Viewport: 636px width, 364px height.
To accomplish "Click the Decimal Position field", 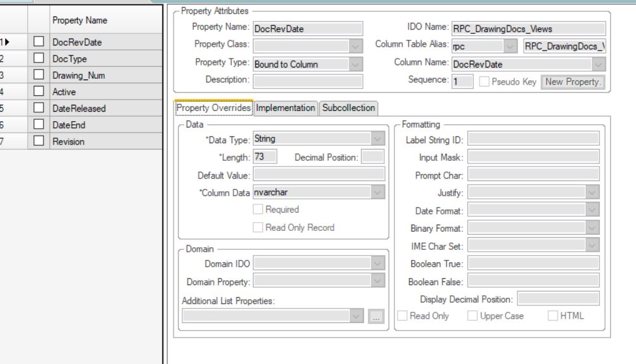I will pos(372,157).
